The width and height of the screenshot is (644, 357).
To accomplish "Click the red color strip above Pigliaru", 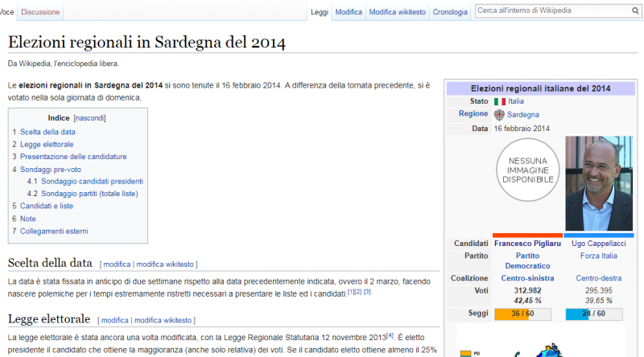I will click(x=528, y=235).
